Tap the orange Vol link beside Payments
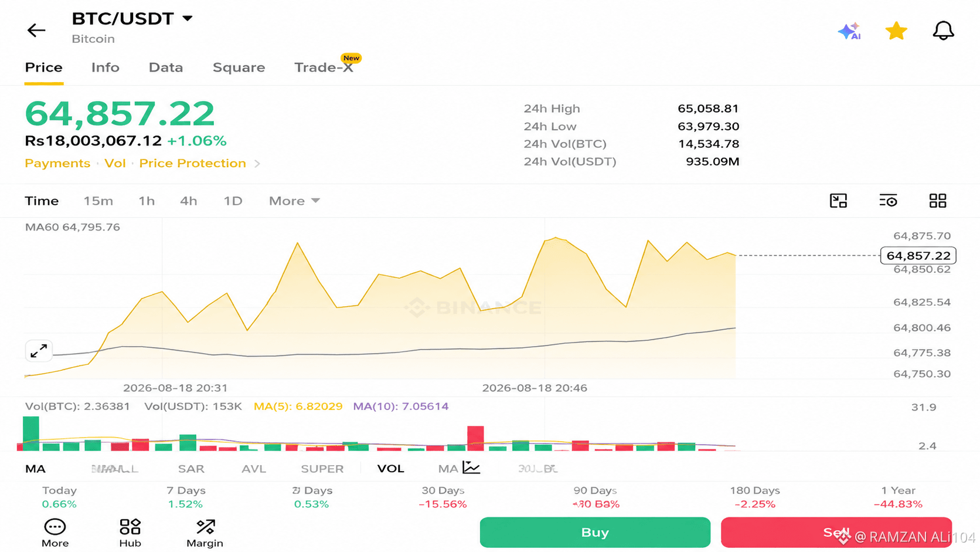 click(115, 163)
